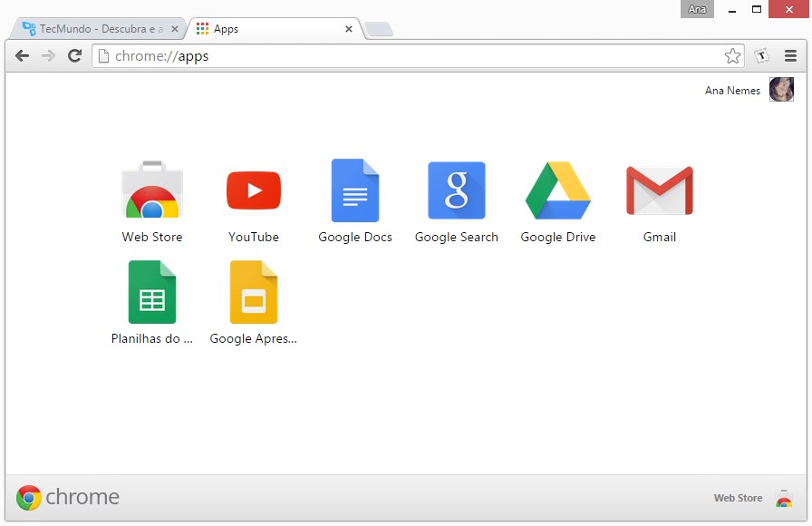The height and width of the screenshot is (526, 812).
Task: Go forward with the forward arrow
Action: [48, 56]
